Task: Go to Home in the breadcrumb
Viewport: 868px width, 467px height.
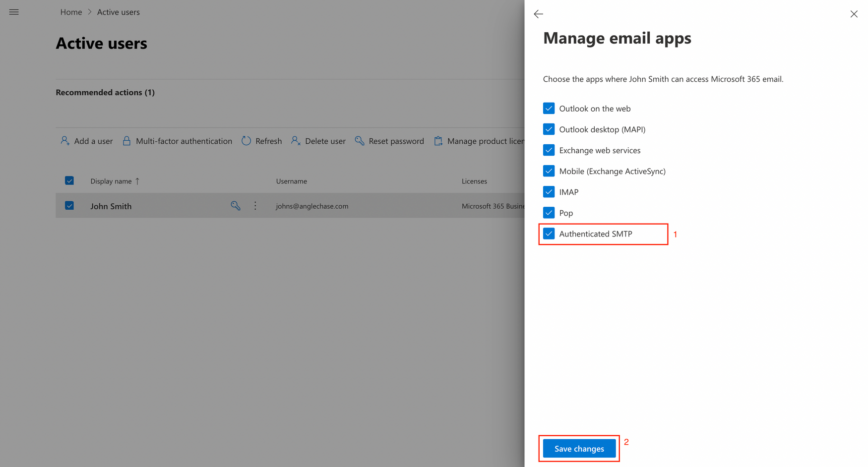Action: click(71, 12)
